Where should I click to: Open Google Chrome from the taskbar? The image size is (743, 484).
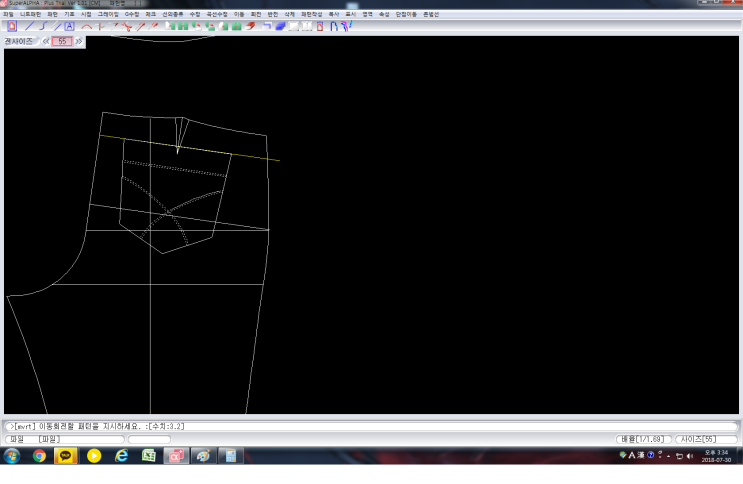[39, 456]
